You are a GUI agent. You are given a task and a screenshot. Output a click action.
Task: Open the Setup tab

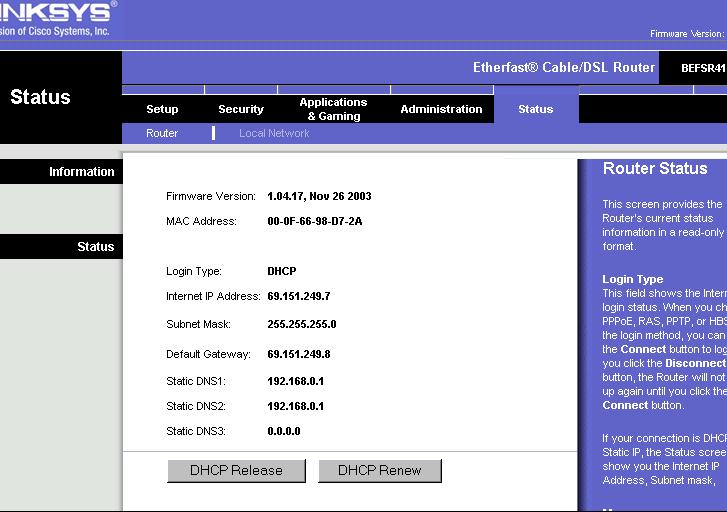tap(162, 109)
